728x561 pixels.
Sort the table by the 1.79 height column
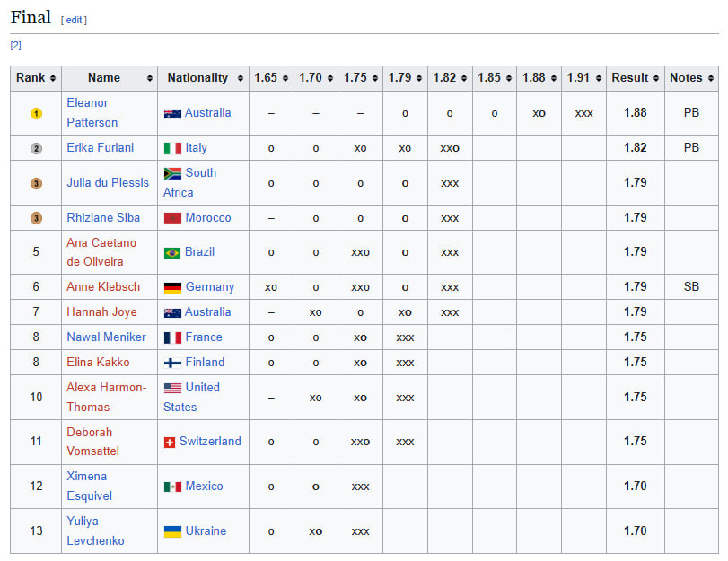click(x=404, y=78)
